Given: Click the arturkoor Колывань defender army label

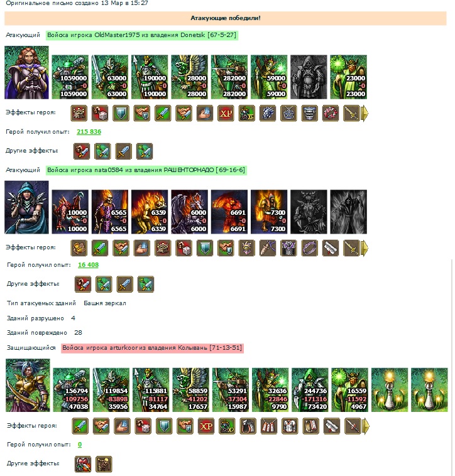Looking at the screenshot, I should [x=152, y=348].
